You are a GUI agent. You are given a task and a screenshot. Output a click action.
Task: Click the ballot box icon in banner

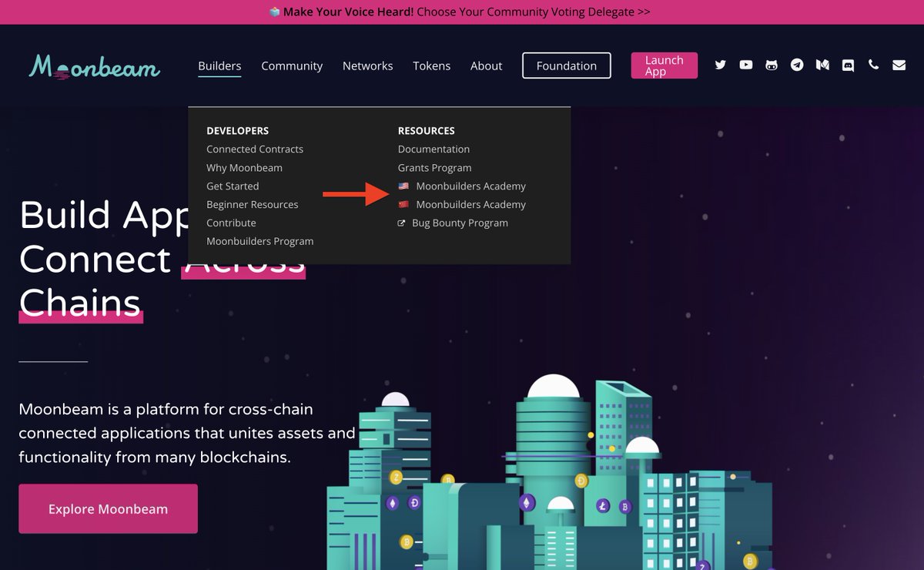click(275, 12)
